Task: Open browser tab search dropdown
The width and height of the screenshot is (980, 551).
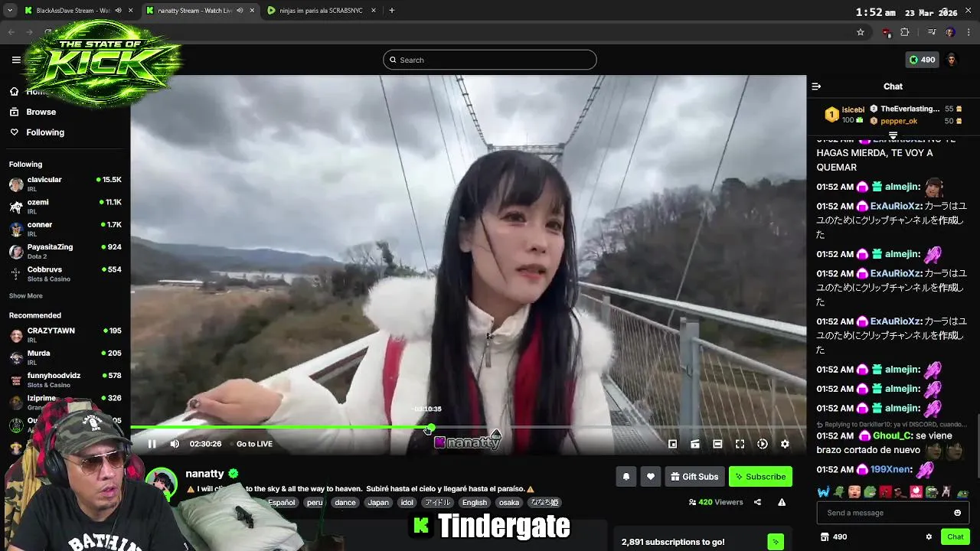Action: point(9,11)
